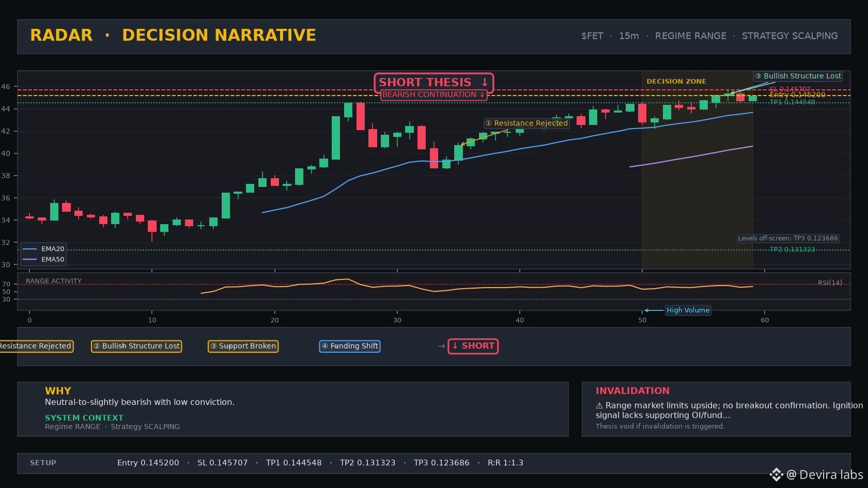Click the $FET ticker in the header
Image resolution: width=868 pixels, height=488 pixels.
(592, 36)
